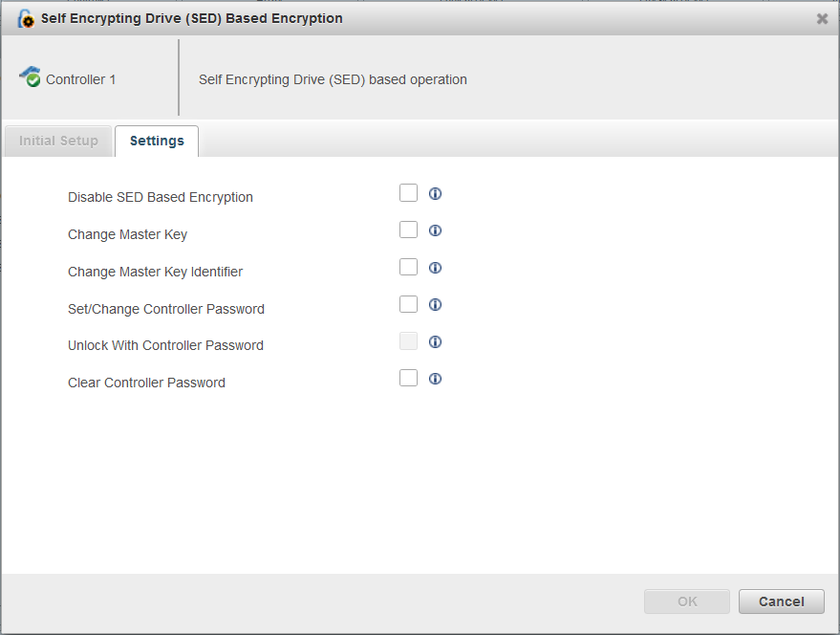View info for Change Master Key
Viewport: 840px width, 635px height.
click(x=435, y=230)
